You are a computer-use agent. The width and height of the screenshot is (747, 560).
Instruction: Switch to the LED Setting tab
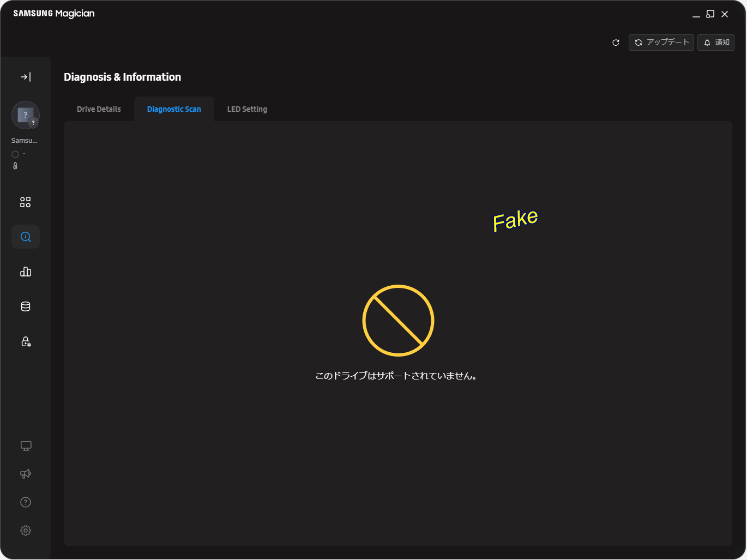click(247, 109)
